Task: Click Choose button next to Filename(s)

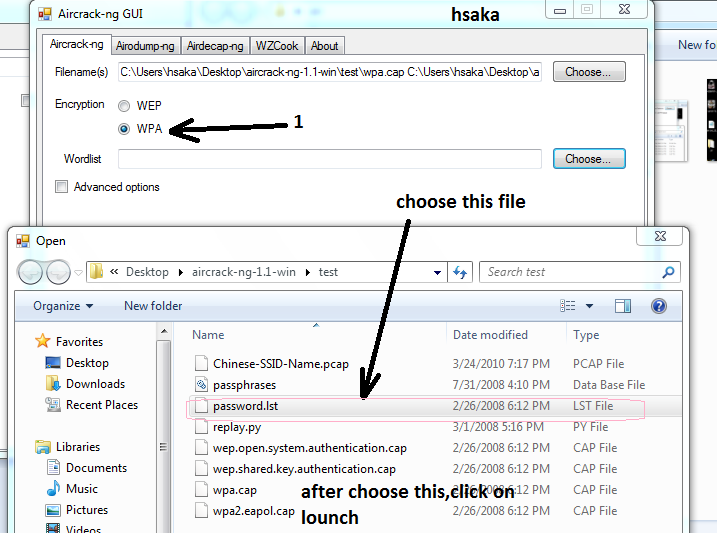Action: coord(589,72)
